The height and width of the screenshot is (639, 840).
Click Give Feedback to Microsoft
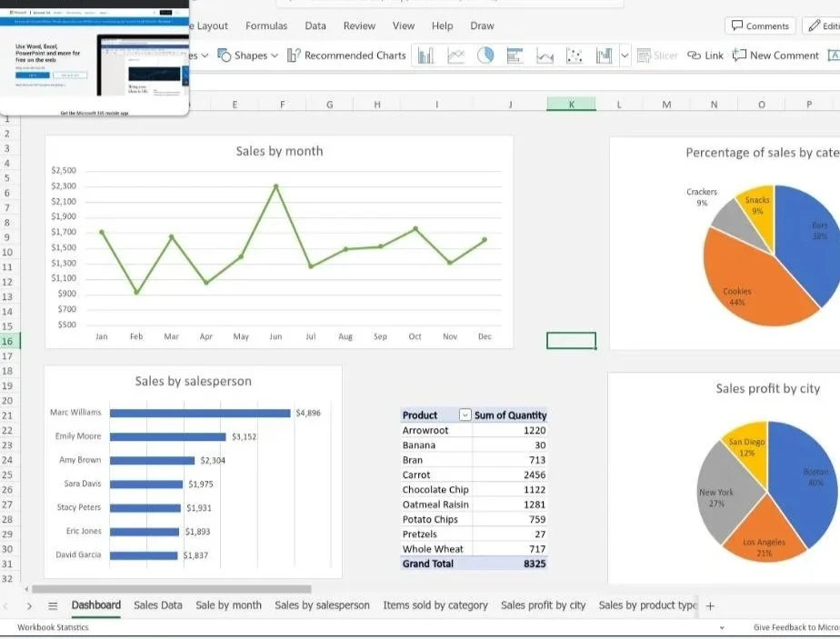pyautogui.click(x=796, y=627)
